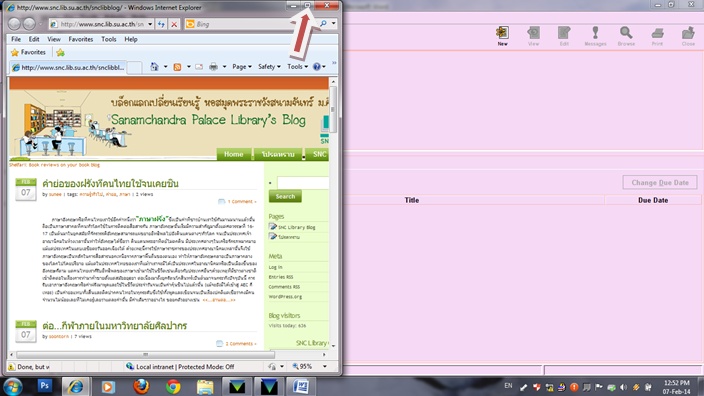The height and width of the screenshot is (396, 704).
Task: Open the Favorites menu in the menu bar
Action: (81, 39)
